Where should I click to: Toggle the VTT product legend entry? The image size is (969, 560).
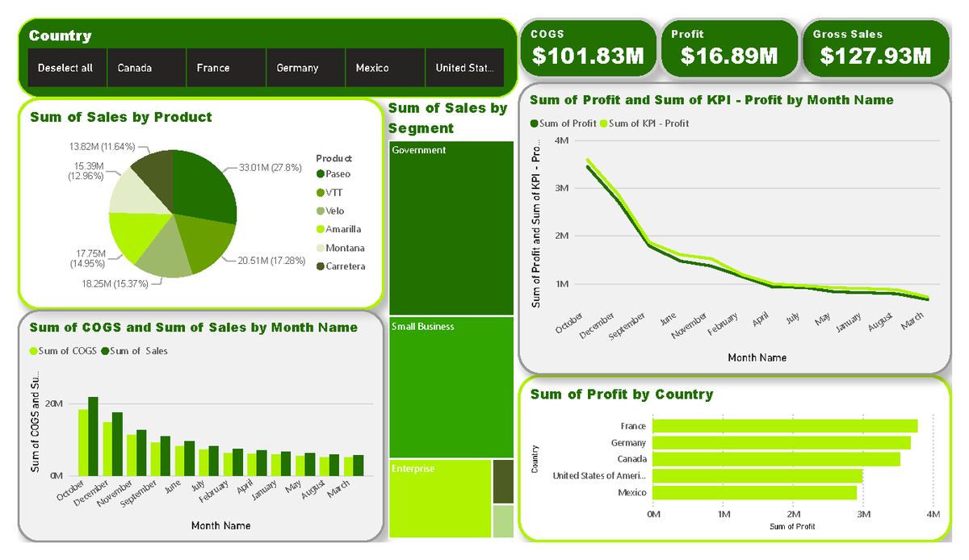tap(327, 192)
